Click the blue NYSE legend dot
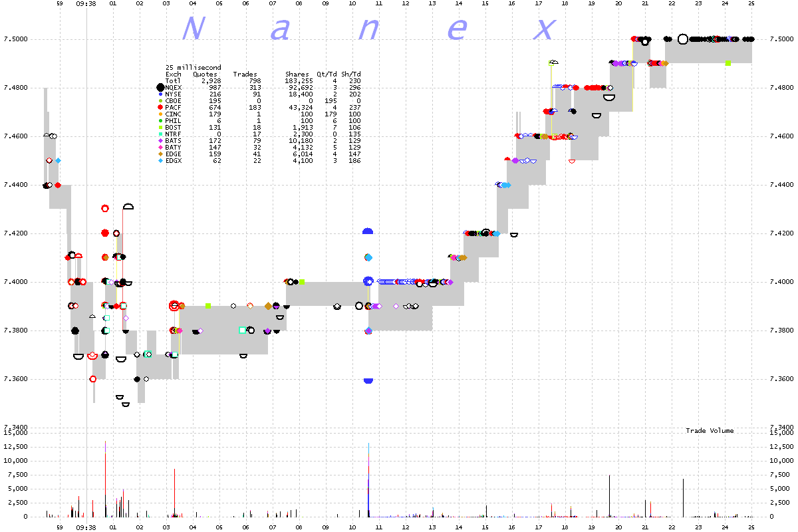Screen dimensions: 798x532 click(160, 94)
